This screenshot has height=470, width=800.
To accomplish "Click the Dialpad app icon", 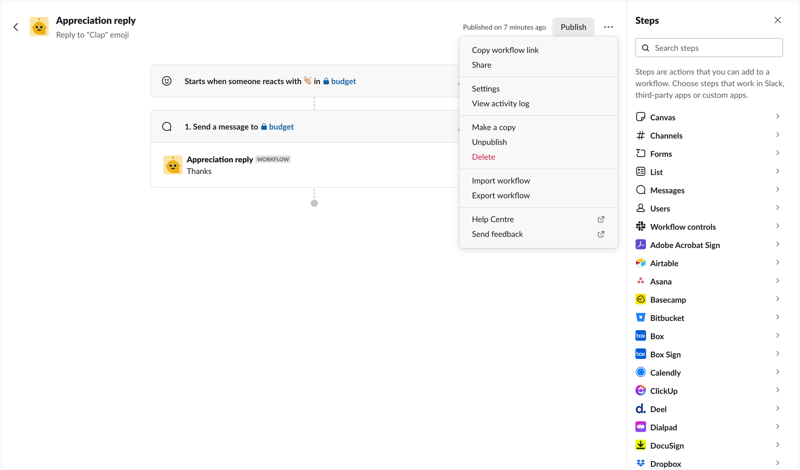I will tap(640, 427).
